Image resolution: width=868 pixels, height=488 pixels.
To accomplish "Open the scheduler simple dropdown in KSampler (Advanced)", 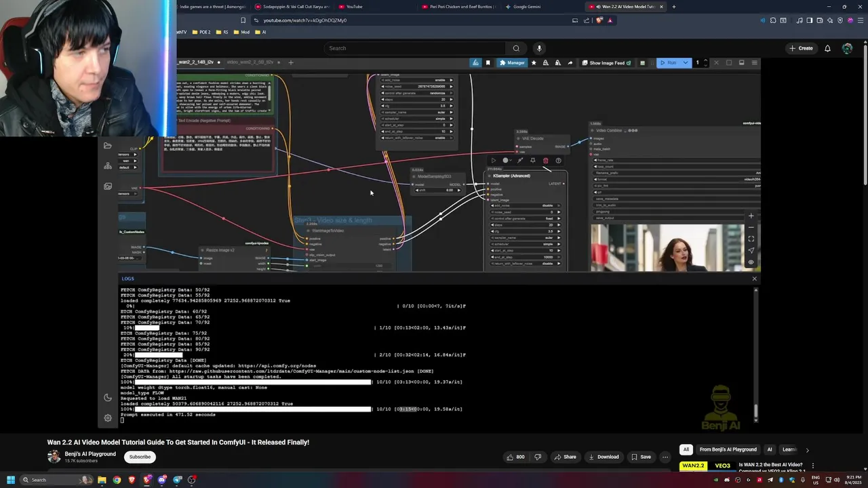I will point(526,244).
